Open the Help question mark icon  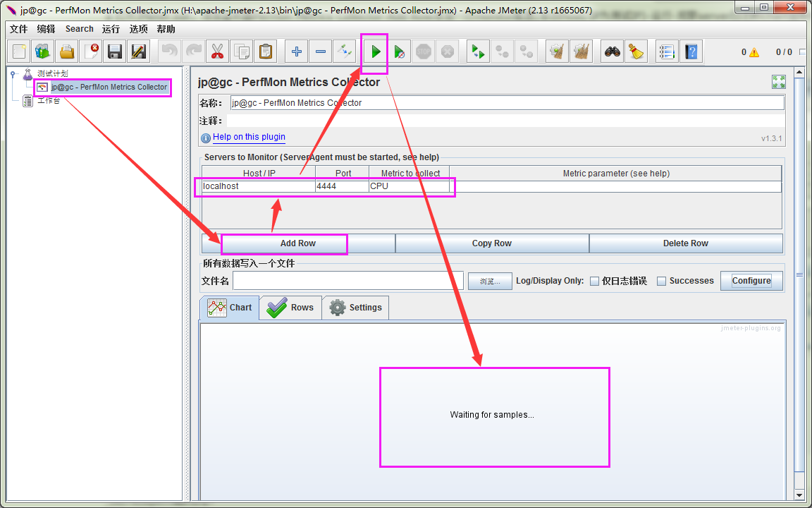[691, 52]
